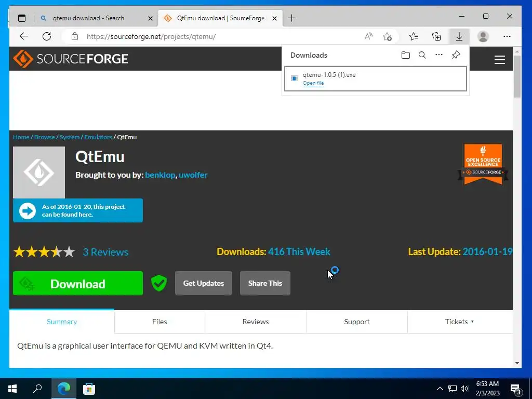This screenshot has height=399, width=532.
Task: Open the 3 Reviews link
Action: [105, 252]
